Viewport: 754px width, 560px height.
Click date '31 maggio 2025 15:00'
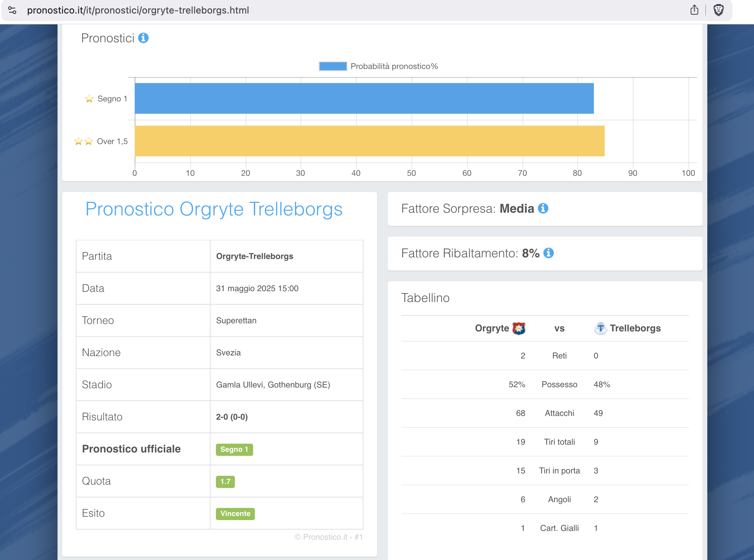257,288
